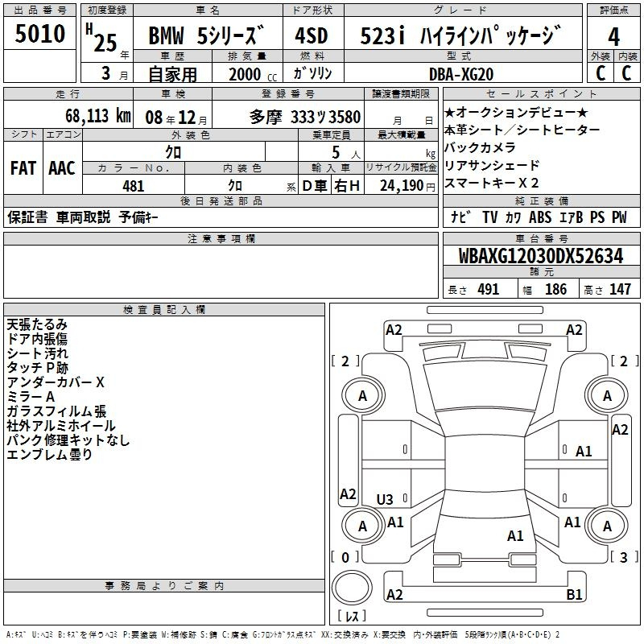Click the spare tire circle above レス
Screen dimensions: 644x644
pos(352,587)
